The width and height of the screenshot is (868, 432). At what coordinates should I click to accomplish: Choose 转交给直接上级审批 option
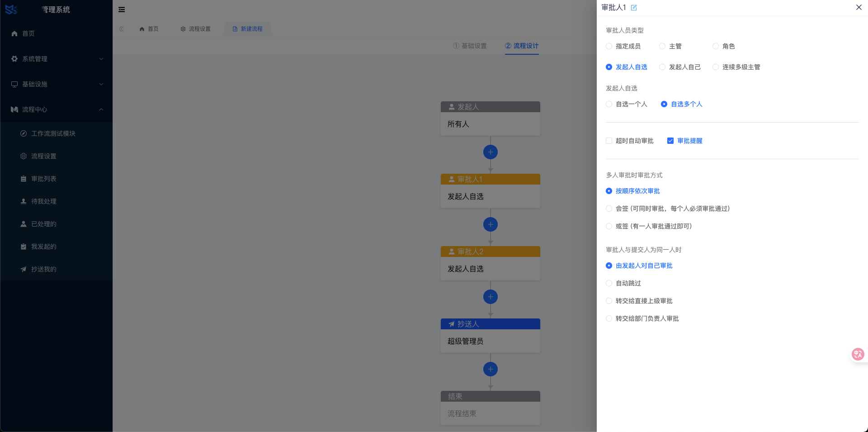[609, 301]
